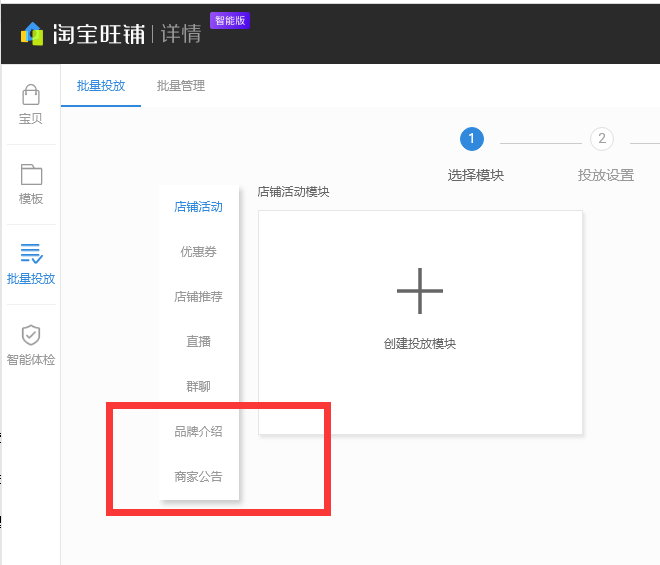Open the 智能体检 shield icon in sidebar
660x565 pixels.
click(31, 335)
